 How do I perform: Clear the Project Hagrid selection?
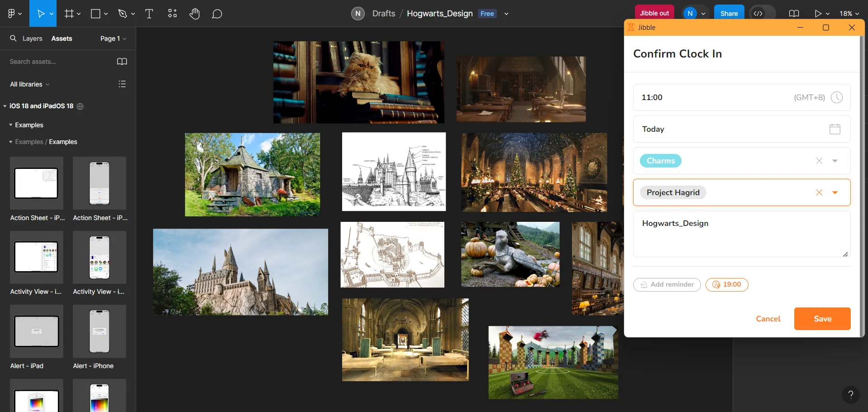(819, 192)
